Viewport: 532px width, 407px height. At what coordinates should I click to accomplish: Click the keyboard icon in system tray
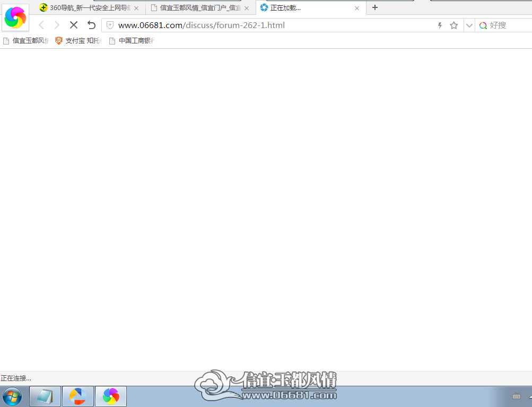point(517,396)
